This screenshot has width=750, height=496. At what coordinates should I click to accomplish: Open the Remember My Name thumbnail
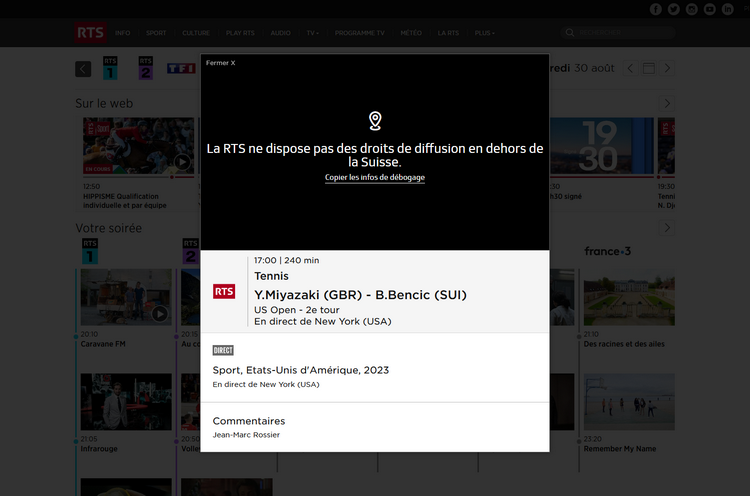click(629, 402)
